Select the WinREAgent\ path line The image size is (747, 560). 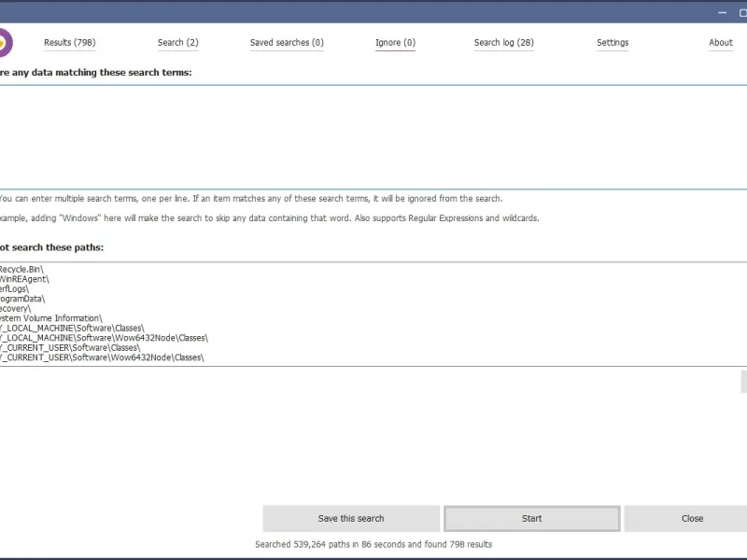pyautogui.click(x=24, y=279)
